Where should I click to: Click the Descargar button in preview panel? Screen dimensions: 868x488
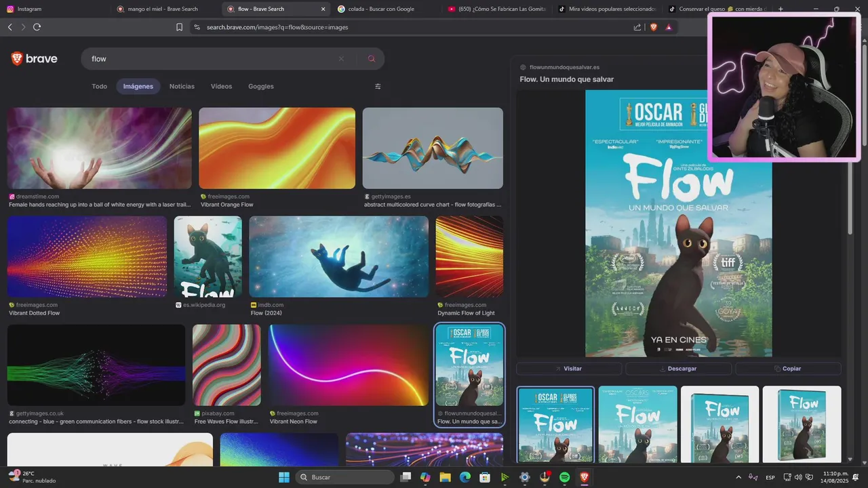tap(678, 369)
